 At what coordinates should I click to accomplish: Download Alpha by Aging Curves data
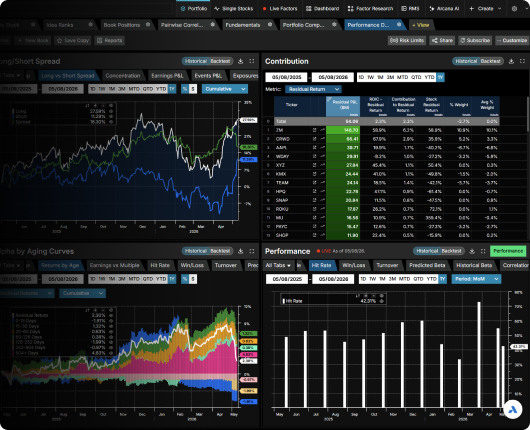(241, 251)
